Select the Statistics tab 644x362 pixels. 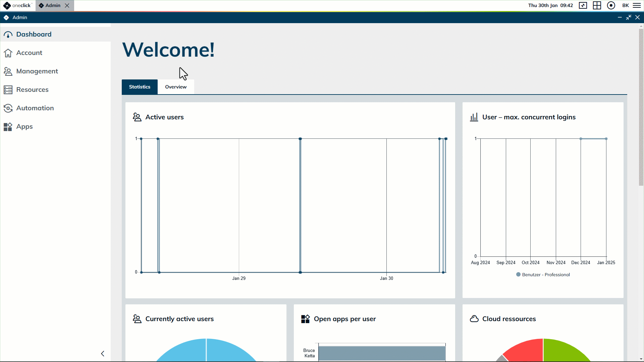[140, 87]
